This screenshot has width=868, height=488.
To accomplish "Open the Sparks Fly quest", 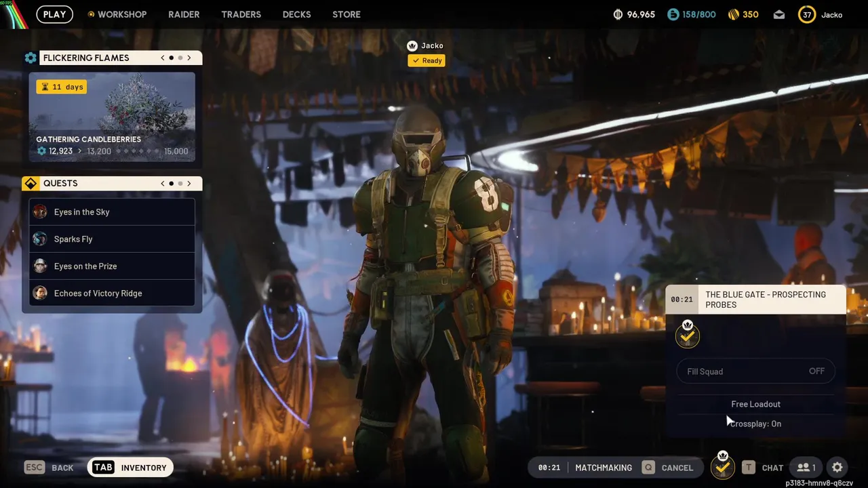I will click(112, 239).
